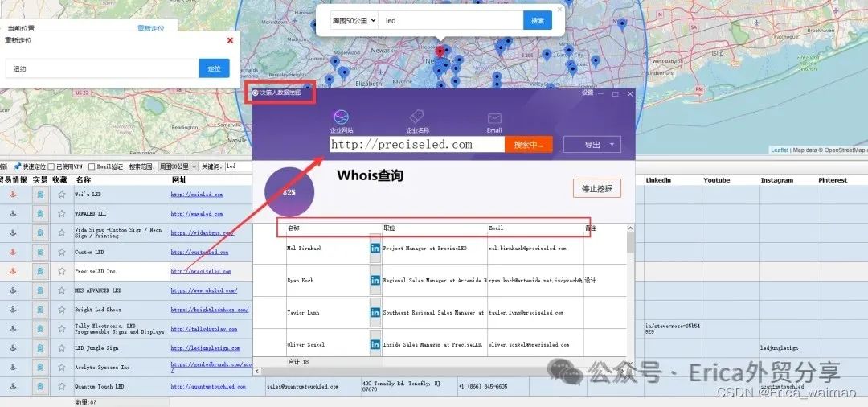Click the blue 定位 button
The image size is (868, 407).
(215, 68)
